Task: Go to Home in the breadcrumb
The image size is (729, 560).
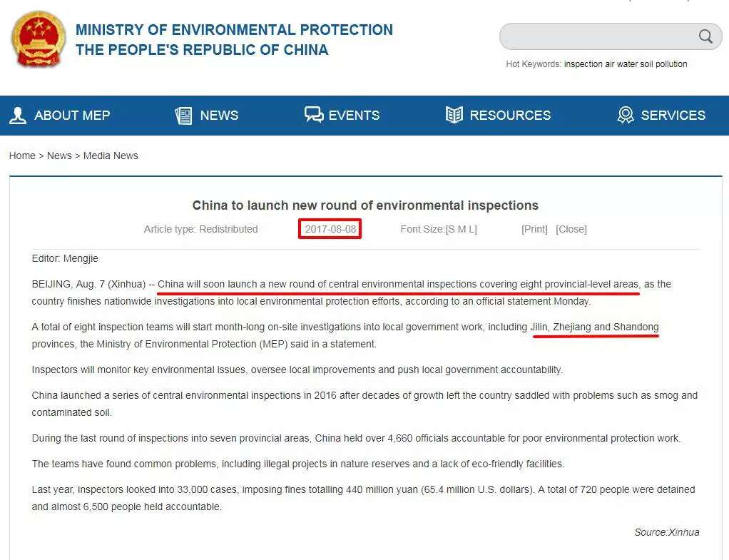Action: (x=22, y=156)
